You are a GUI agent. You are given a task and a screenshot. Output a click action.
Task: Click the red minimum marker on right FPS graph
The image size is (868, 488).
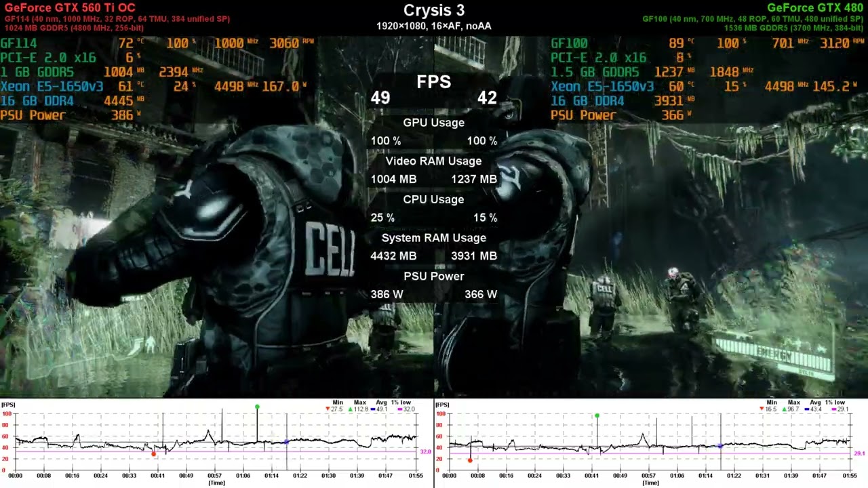pos(470,460)
